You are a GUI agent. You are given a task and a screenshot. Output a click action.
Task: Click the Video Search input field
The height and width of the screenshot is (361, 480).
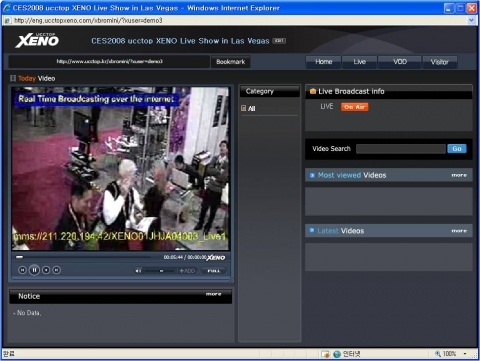coord(401,149)
